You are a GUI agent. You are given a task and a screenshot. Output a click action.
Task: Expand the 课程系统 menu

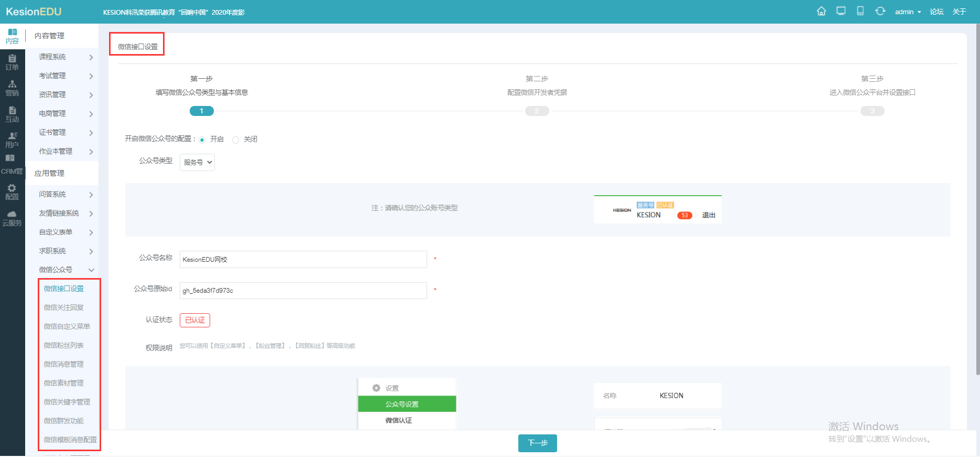62,57
